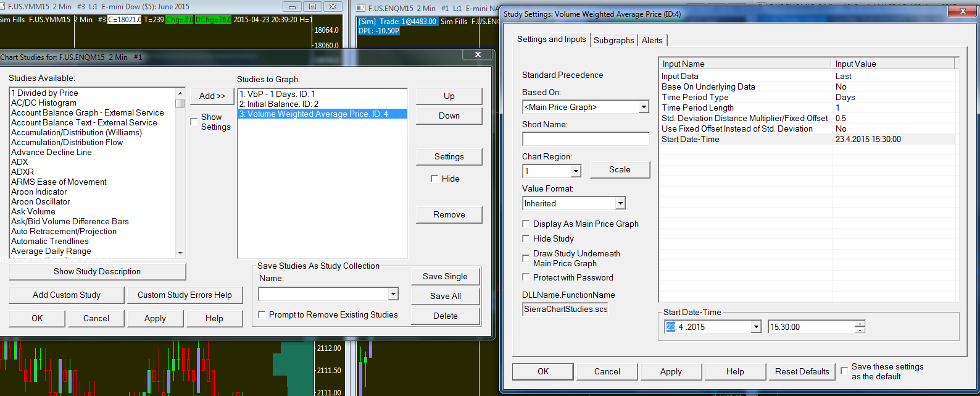Select Initial Balance study in list
The image size is (980, 396).
322,104
